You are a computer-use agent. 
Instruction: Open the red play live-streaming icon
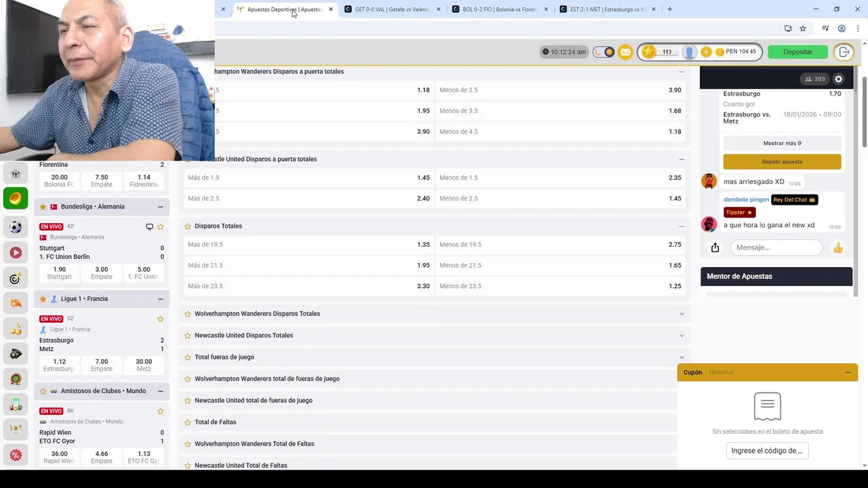16,253
